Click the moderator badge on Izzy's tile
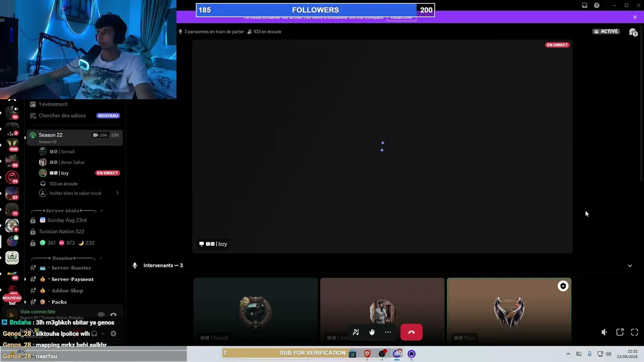Screen dimensions: 644x362 (x=563, y=286)
